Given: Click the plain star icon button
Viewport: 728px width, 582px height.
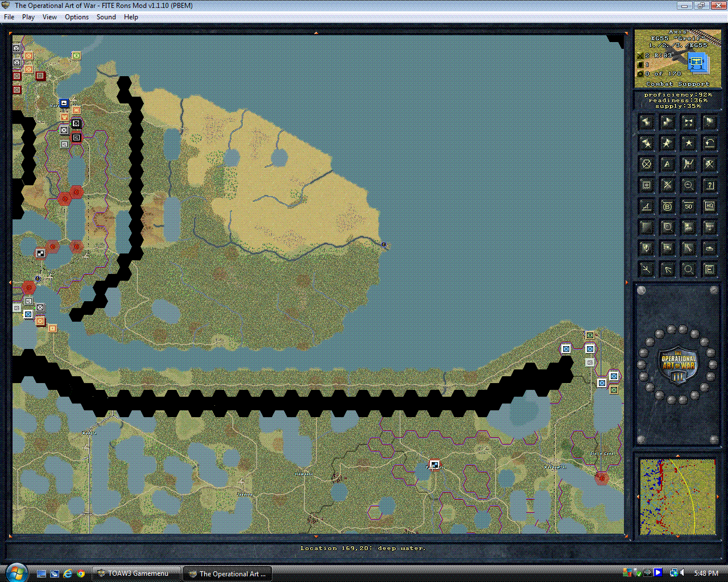Looking at the screenshot, I should pos(689,143).
